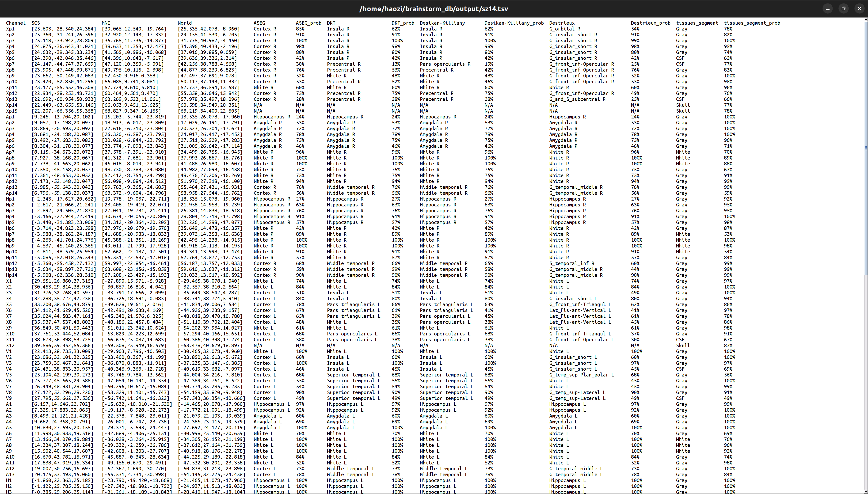The image size is (868, 494).
Task: Click the 'ASEG' column header
Action: click(259, 23)
